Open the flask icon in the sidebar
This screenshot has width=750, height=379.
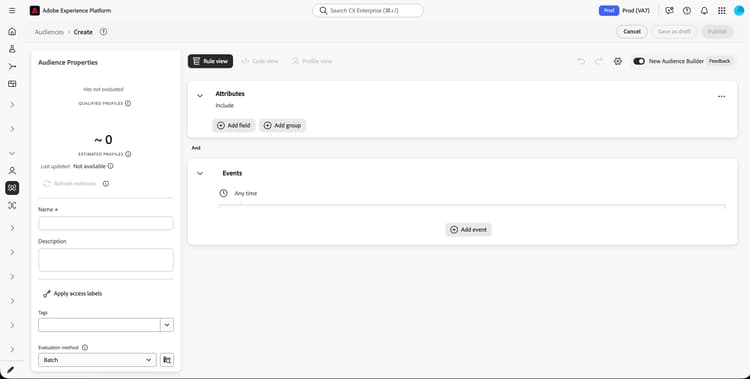(x=12, y=49)
